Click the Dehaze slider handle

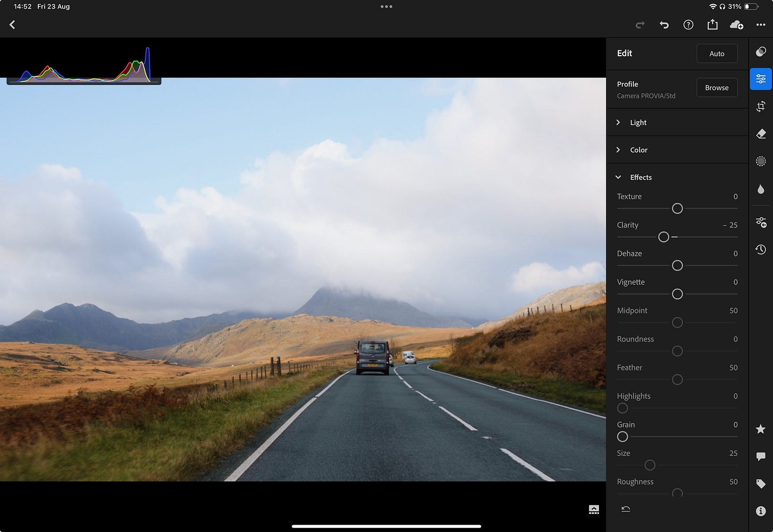pos(677,265)
